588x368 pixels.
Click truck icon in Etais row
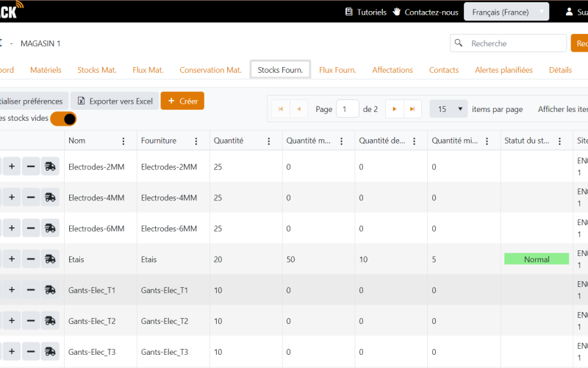pyautogui.click(x=50, y=259)
